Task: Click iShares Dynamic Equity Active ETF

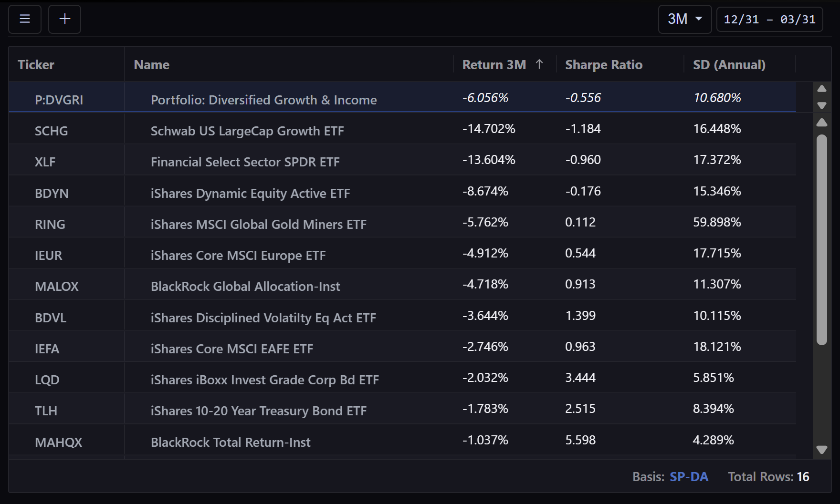Action: click(251, 193)
